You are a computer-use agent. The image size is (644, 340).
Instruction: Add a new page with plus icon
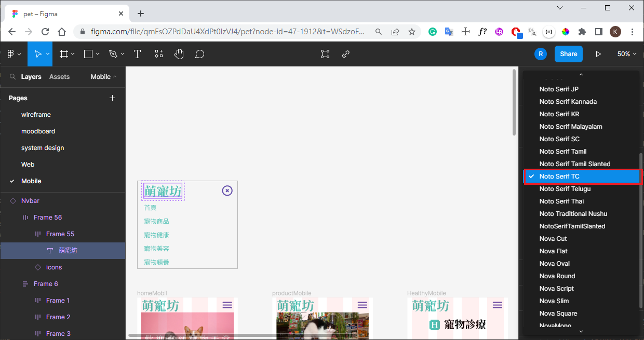(112, 98)
